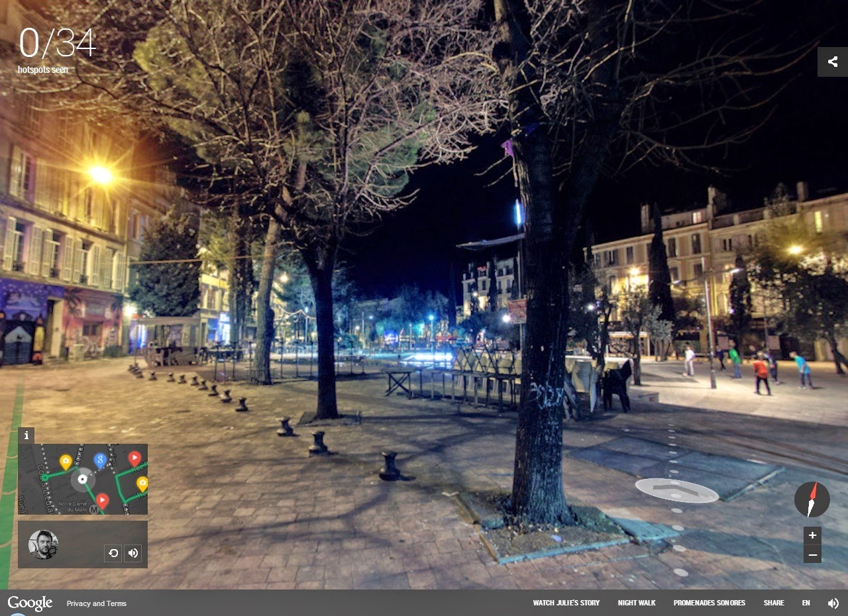Click the current position marker on minimap
The image size is (848, 616).
point(83,478)
